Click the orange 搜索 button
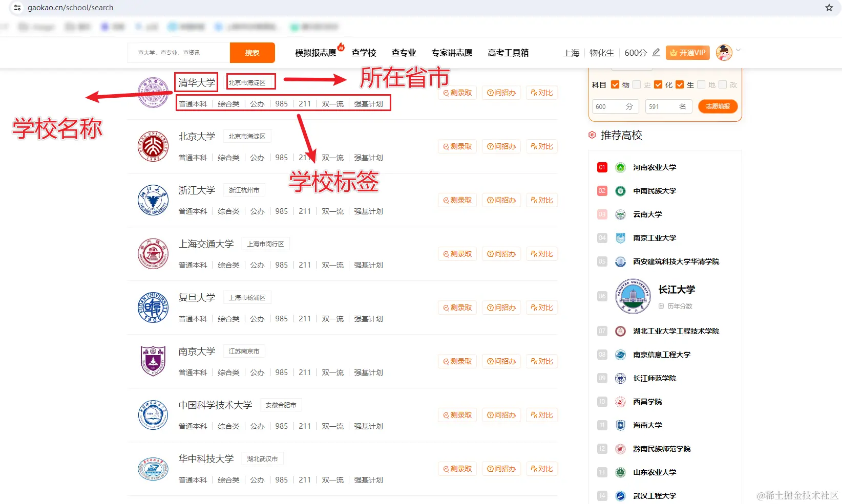The image size is (842, 504). tap(252, 53)
